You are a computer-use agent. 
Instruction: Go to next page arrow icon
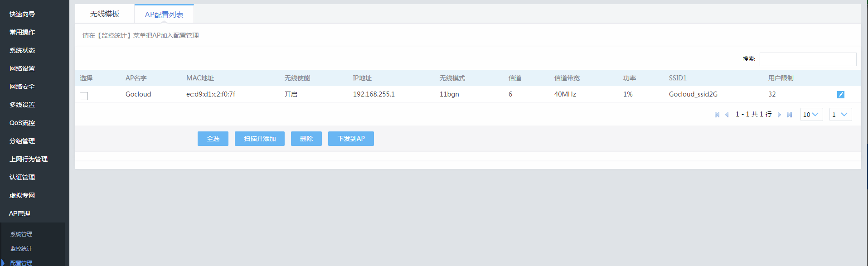click(779, 115)
